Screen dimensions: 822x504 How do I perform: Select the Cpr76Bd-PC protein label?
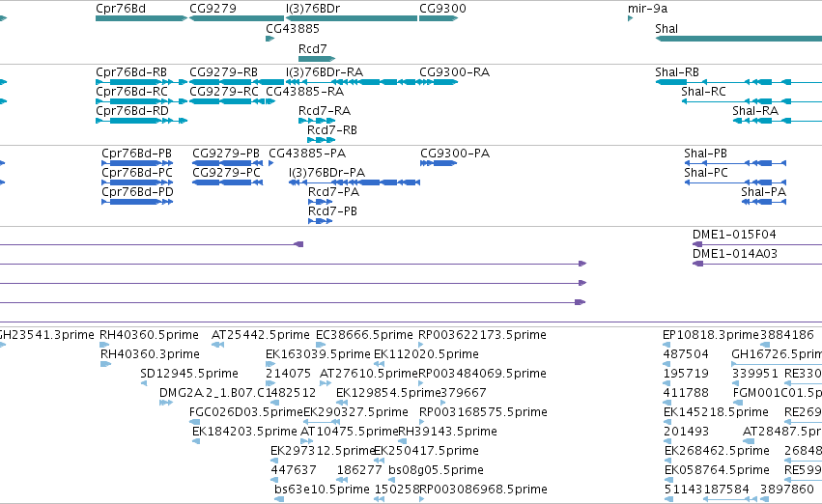coord(137,173)
